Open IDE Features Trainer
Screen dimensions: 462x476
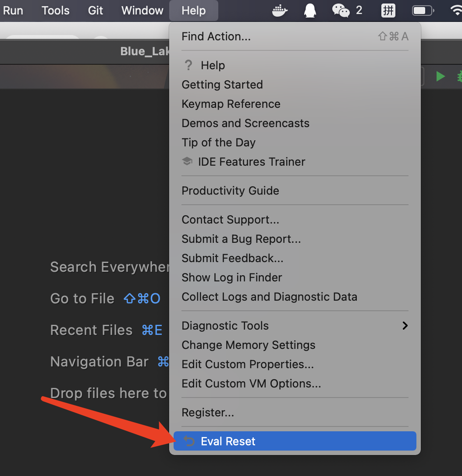click(251, 162)
